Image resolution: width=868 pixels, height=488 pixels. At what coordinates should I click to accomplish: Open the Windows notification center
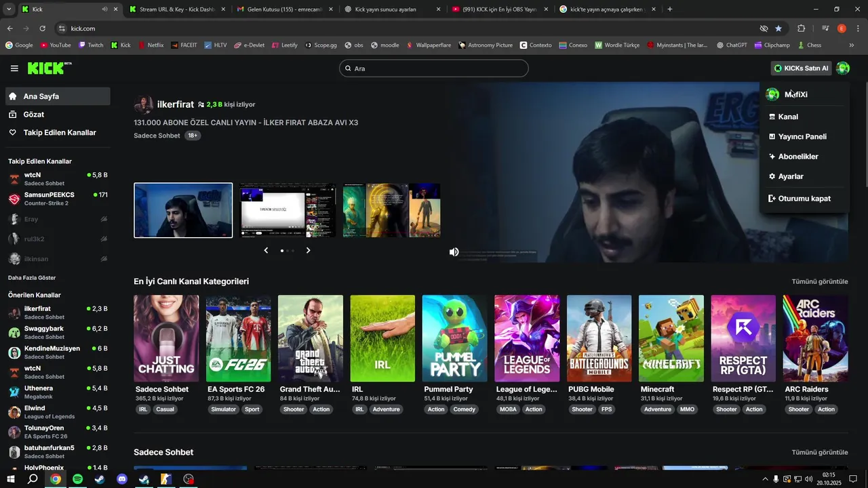(x=853, y=479)
